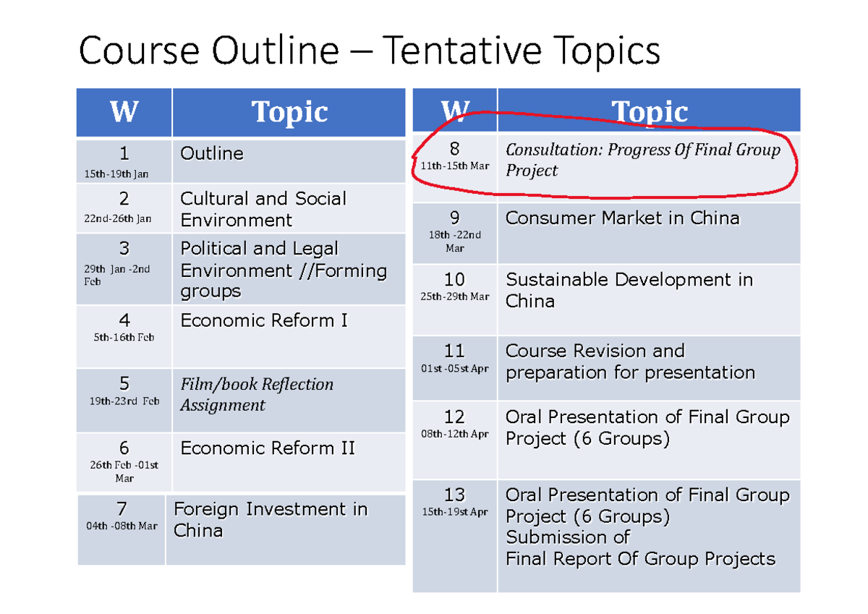This screenshot has width=868, height=614.
Task: Click the red-circled 'Consultation: Progress Of Final Group Project'
Action: (x=644, y=161)
